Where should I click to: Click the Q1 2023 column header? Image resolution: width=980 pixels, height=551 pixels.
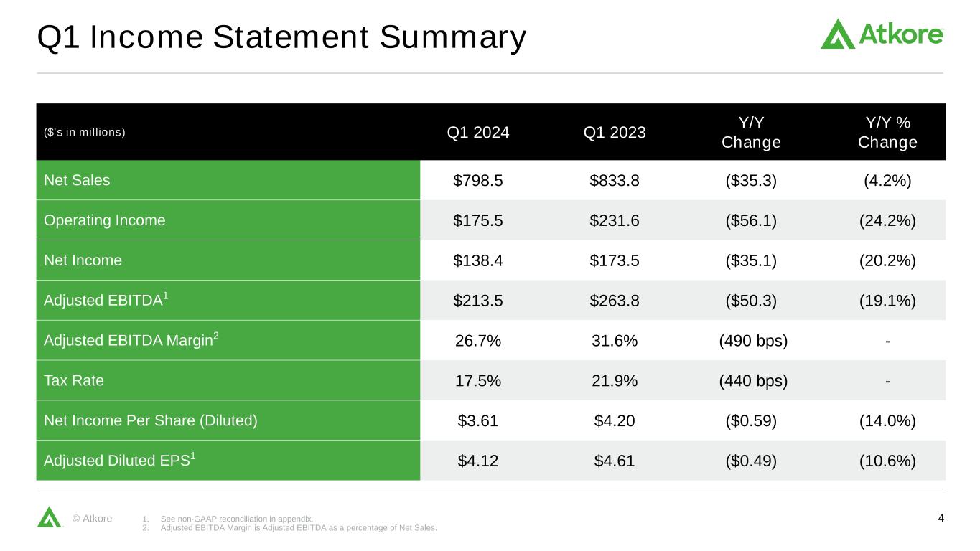[x=615, y=132]
